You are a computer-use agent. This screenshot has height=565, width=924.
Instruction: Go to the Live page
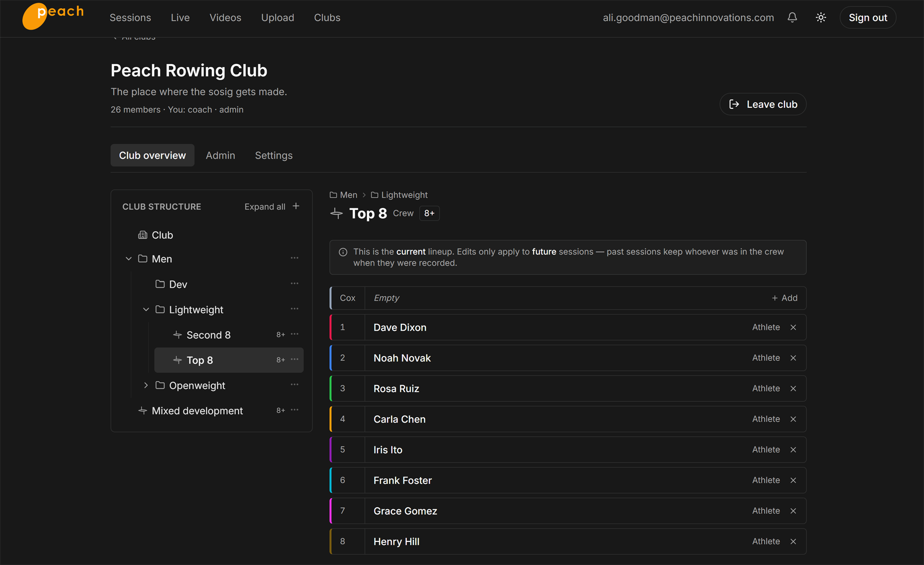click(x=180, y=18)
